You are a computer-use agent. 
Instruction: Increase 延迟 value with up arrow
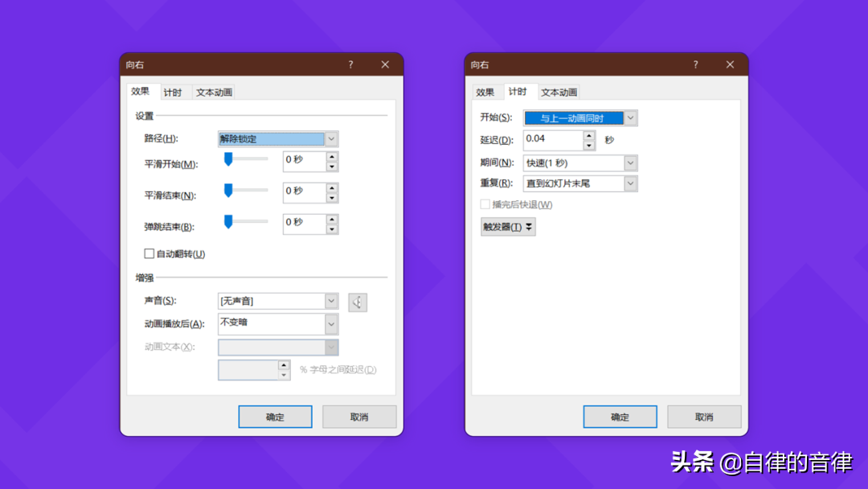(x=589, y=136)
